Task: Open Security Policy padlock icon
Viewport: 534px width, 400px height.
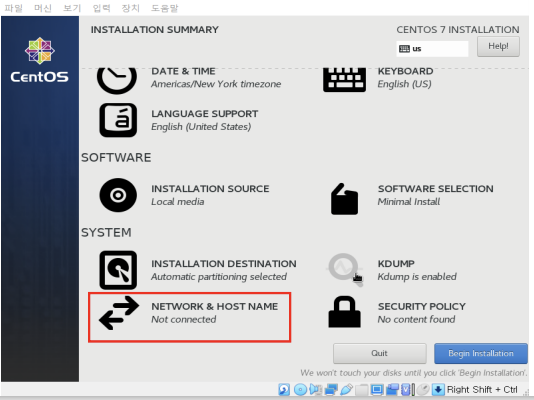Action: (344, 312)
